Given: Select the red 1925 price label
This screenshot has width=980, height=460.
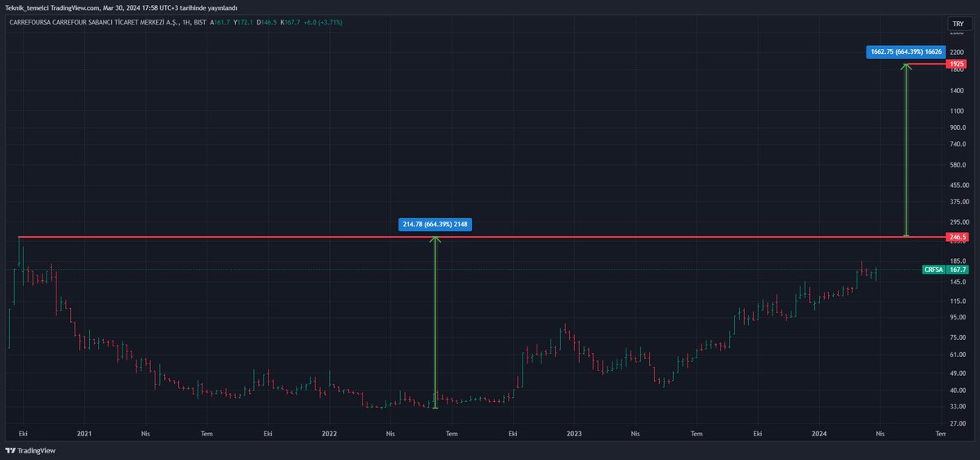Looking at the screenshot, I should [956, 64].
